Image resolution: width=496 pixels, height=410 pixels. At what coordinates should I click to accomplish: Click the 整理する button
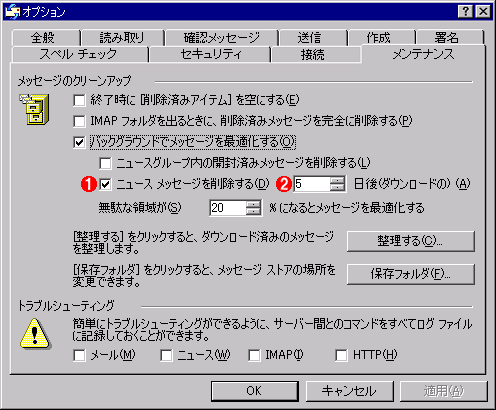(411, 241)
